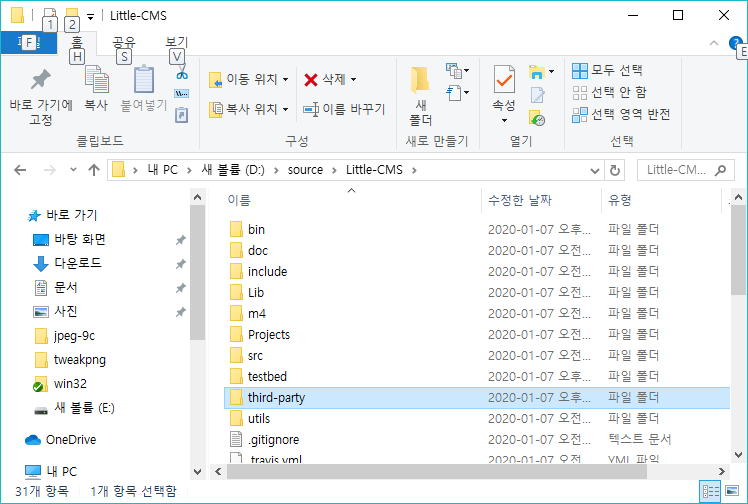Click 이름 바꾸기 rename
Viewport: 748px width, 504px height.
(x=344, y=109)
